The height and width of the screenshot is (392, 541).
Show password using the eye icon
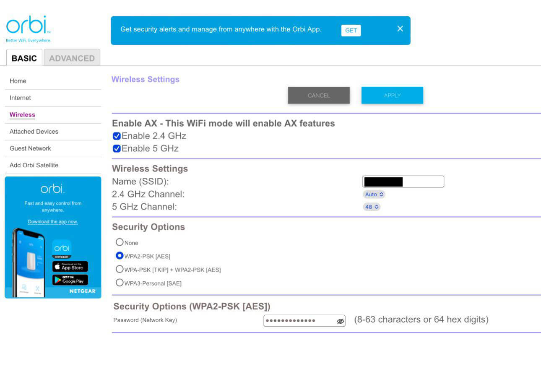coord(340,321)
